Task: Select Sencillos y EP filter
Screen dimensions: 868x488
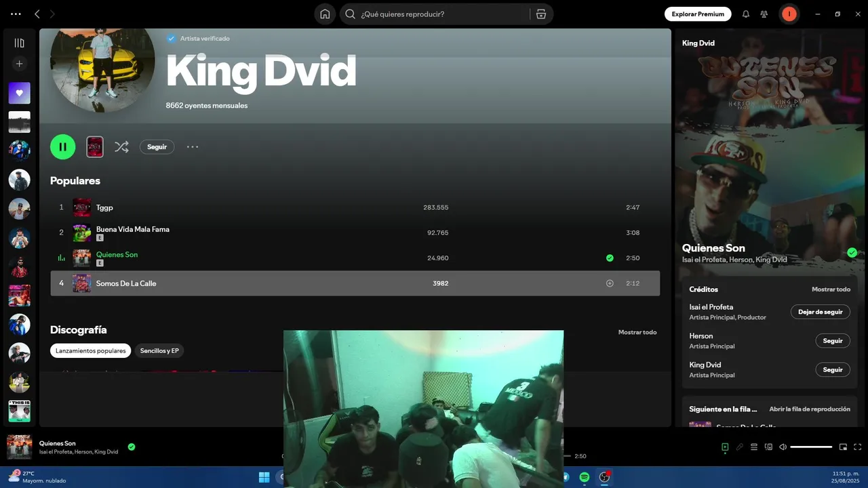Action: coord(159,350)
